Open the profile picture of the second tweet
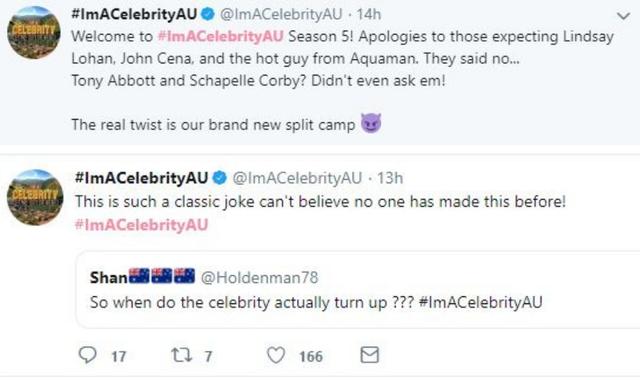Viewport: 640px width, 384px height. tap(36, 197)
